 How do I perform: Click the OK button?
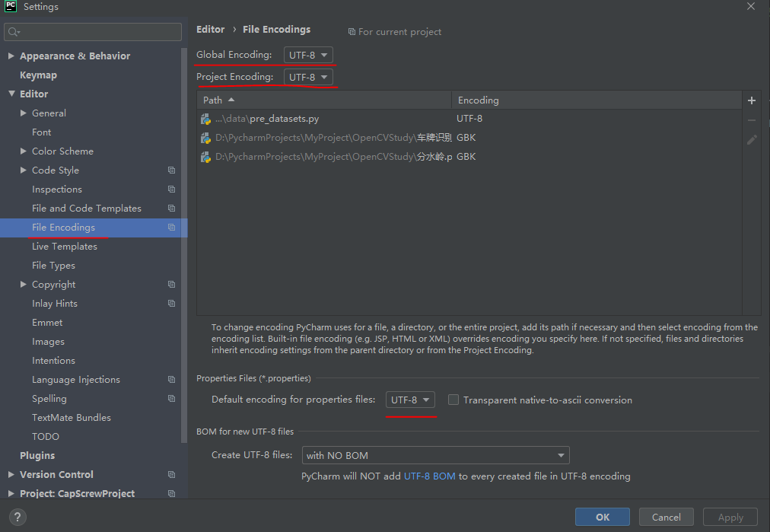pos(603,517)
